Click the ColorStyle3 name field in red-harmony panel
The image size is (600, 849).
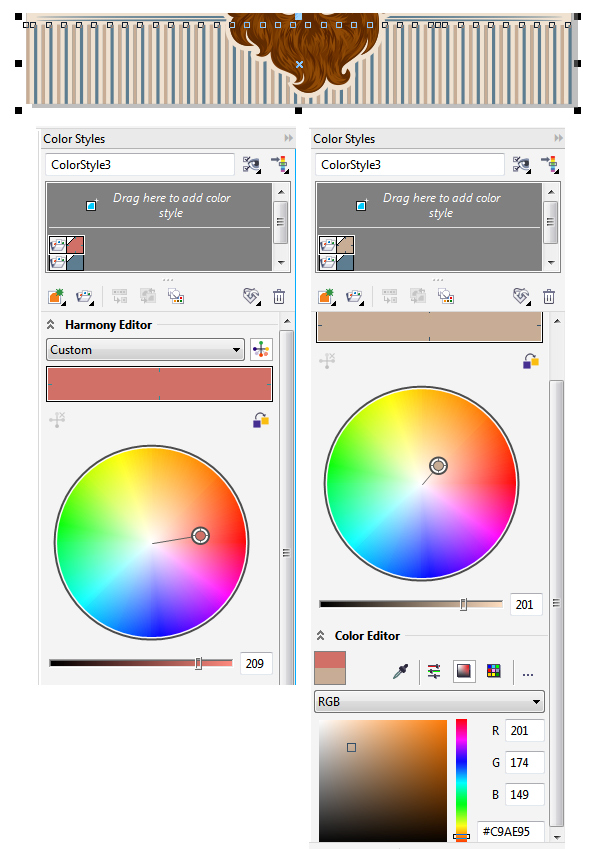click(140, 165)
